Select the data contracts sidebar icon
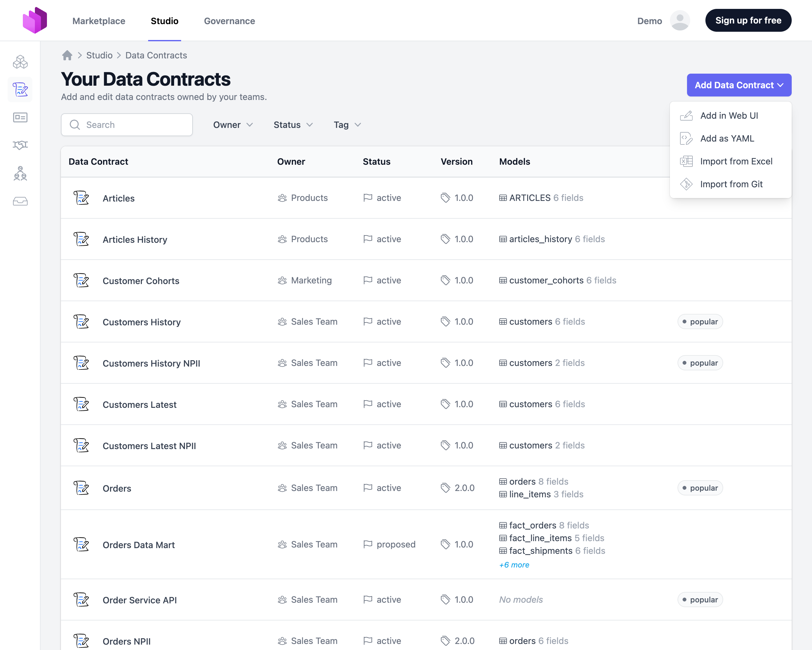 coord(20,90)
